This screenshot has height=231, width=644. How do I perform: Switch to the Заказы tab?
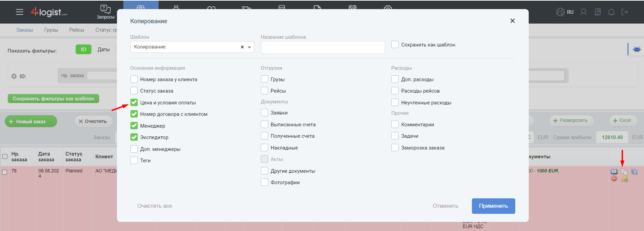pyautogui.click(x=25, y=30)
